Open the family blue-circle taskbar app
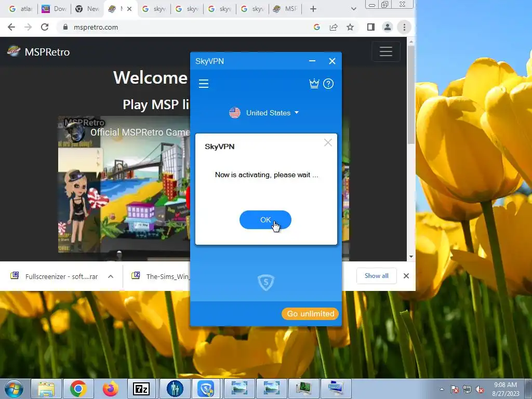The width and height of the screenshot is (532, 399). click(x=175, y=389)
